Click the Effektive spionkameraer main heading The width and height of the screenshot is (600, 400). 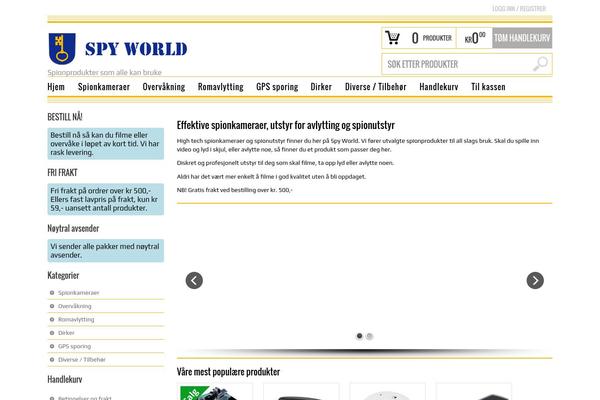[285, 125]
